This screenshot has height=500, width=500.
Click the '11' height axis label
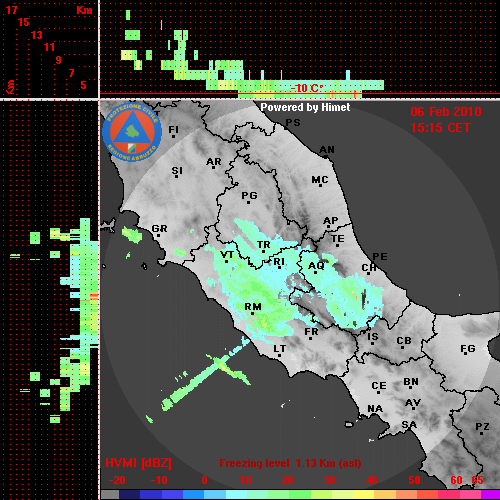(x=49, y=47)
